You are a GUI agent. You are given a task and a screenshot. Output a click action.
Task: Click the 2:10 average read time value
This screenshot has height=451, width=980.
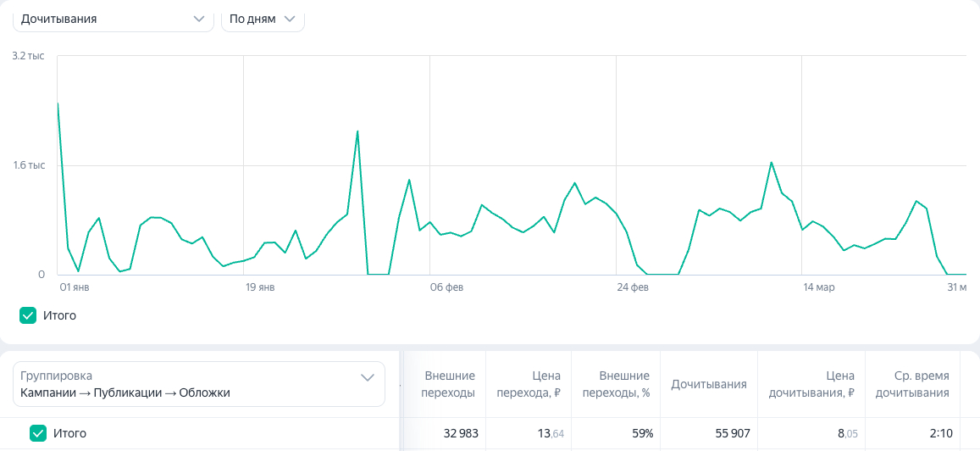[940, 433]
